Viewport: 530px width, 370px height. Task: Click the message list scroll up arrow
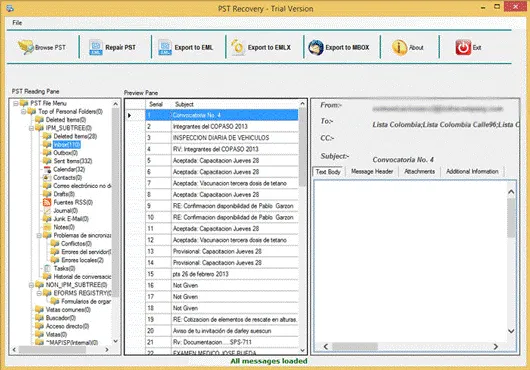(x=302, y=104)
